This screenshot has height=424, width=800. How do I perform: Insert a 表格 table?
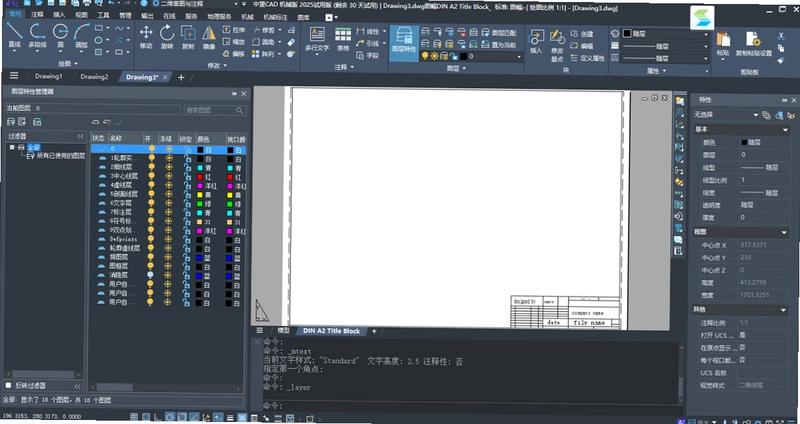[343, 39]
